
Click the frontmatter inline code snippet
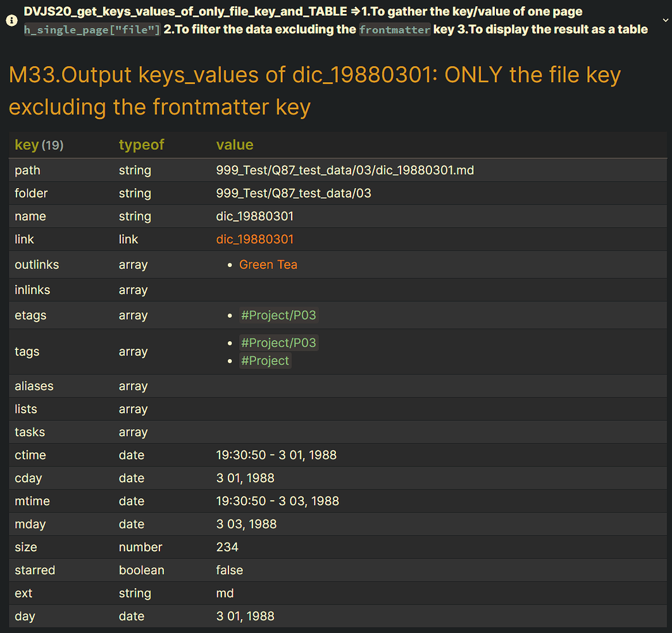tap(394, 29)
